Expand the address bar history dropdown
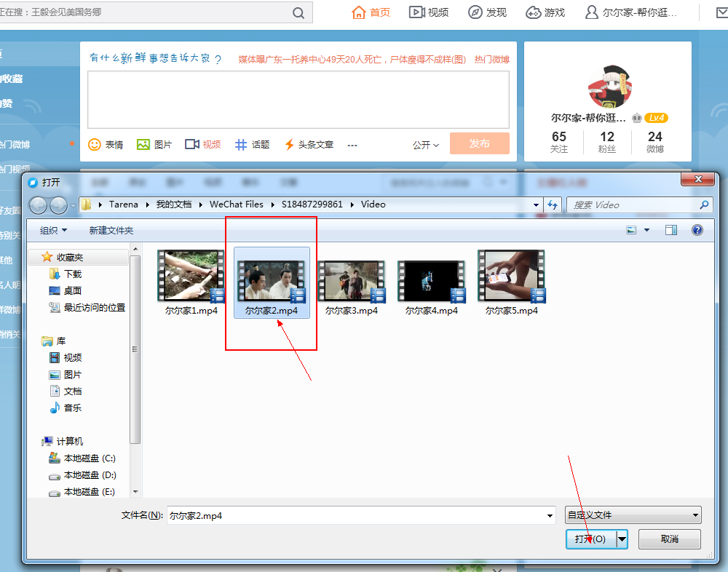 pos(537,204)
